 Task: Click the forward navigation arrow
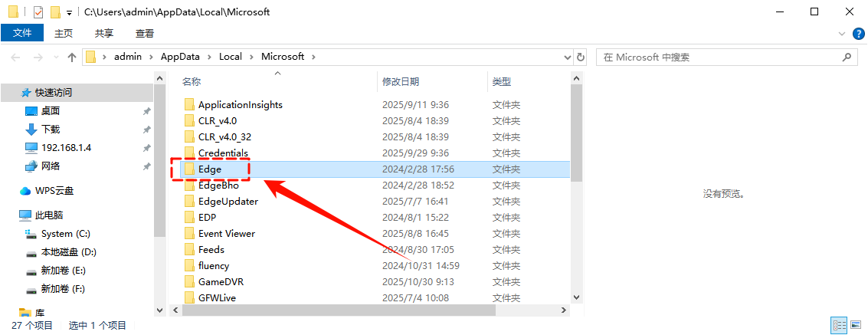click(x=38, y=57)
